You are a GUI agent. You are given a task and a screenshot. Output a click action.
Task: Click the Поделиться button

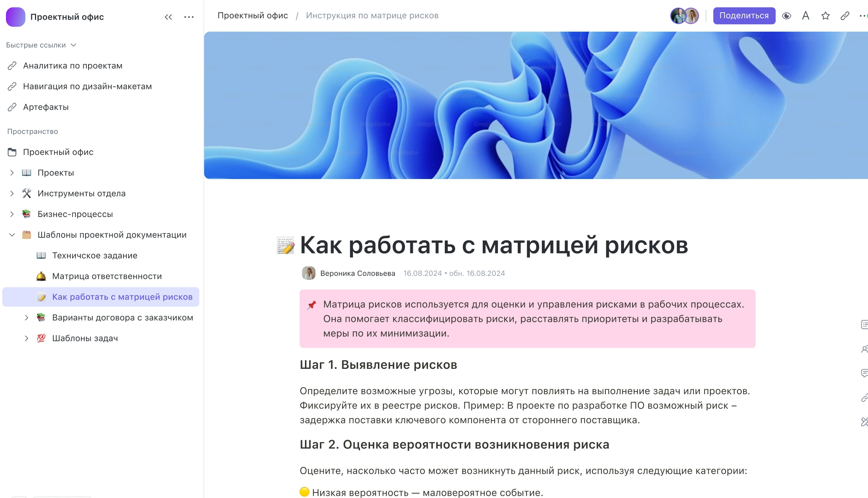tap(744, 16)
